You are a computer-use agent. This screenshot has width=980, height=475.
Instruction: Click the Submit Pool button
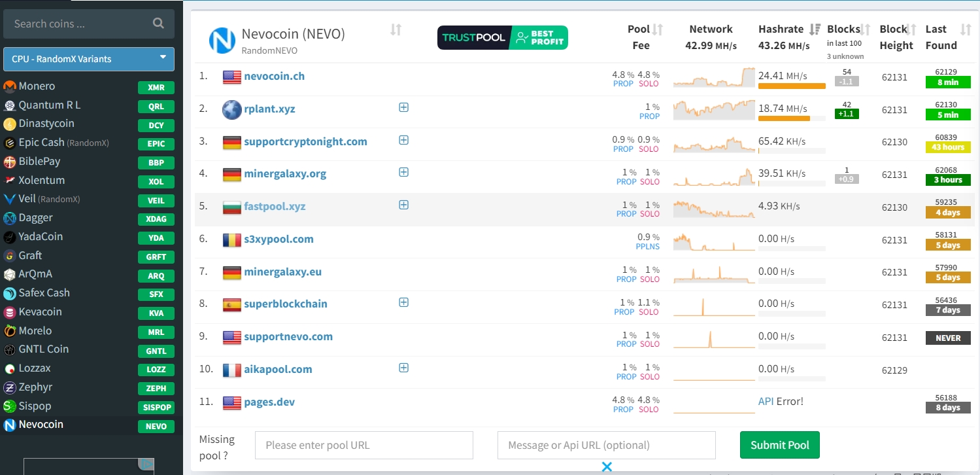click(x=779, y=445)
